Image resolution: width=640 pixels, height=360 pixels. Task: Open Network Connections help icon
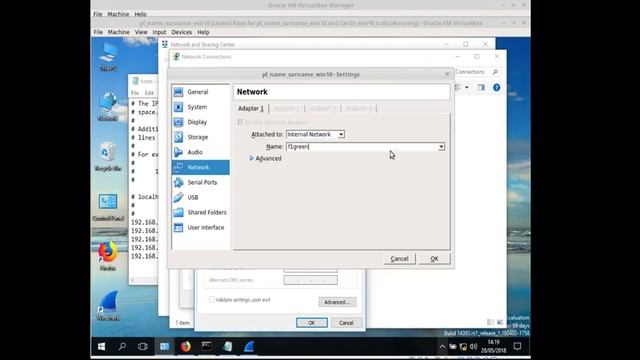[496, 87]
